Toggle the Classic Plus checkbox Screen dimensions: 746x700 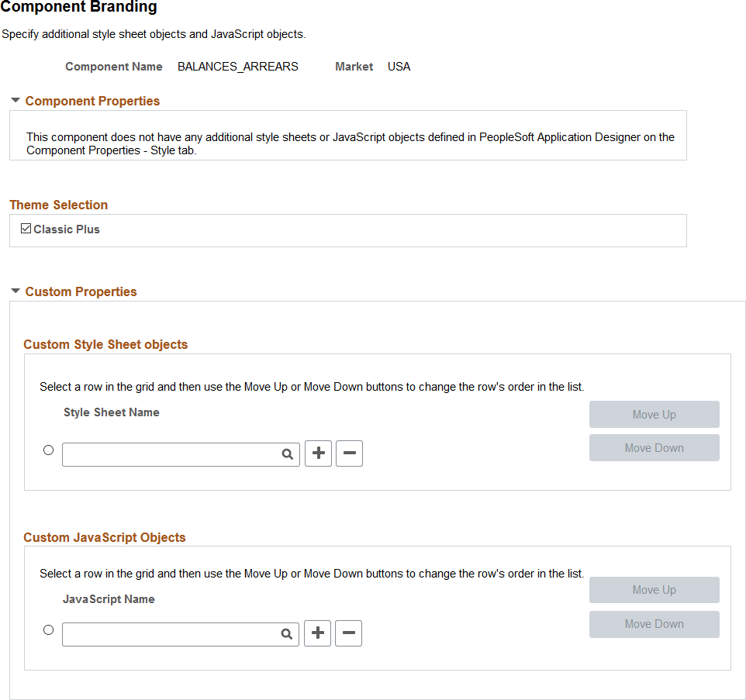26,229
